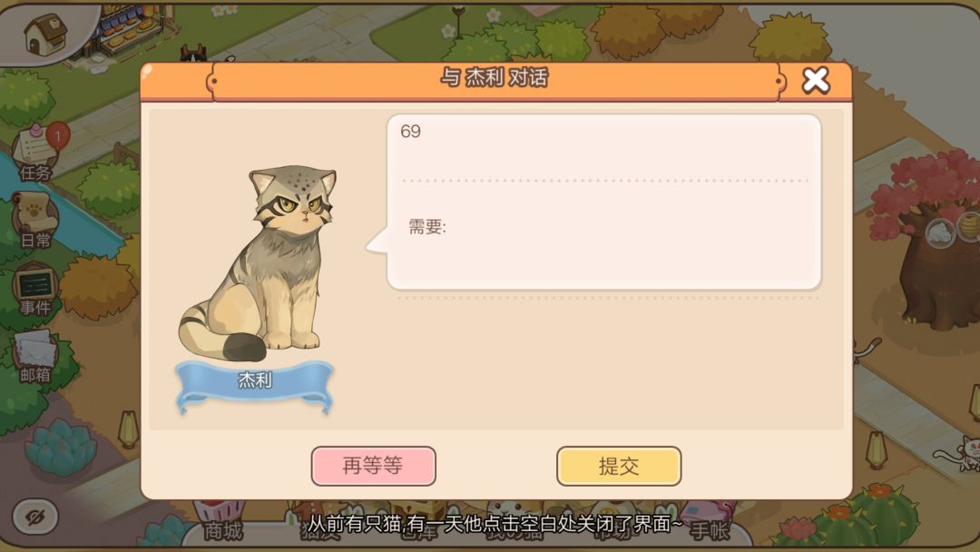Click the red notification badge on 任务
The image size is (980, 552).
[57, 135]
